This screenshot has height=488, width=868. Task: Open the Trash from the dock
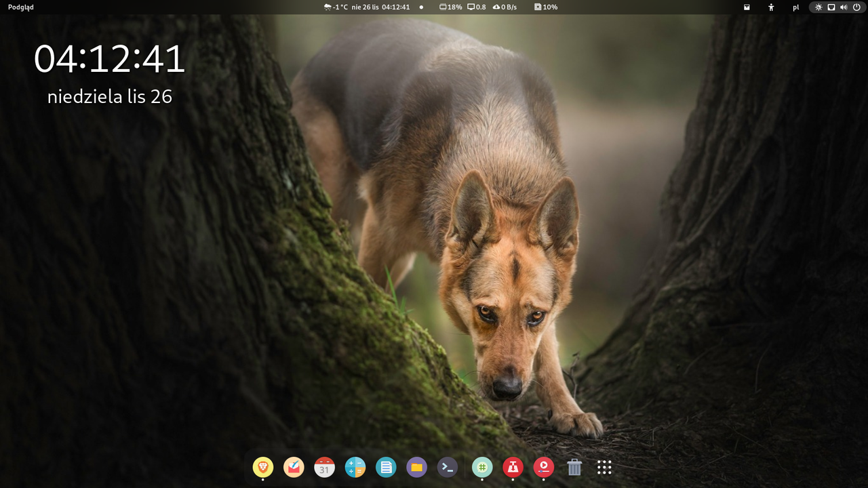pyautogui.click(x=574, y=467)
